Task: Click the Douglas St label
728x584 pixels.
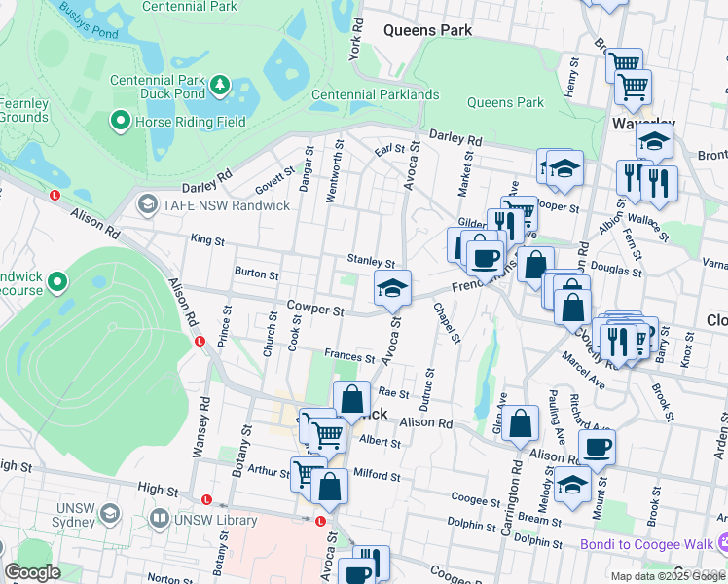Action: 616,270
